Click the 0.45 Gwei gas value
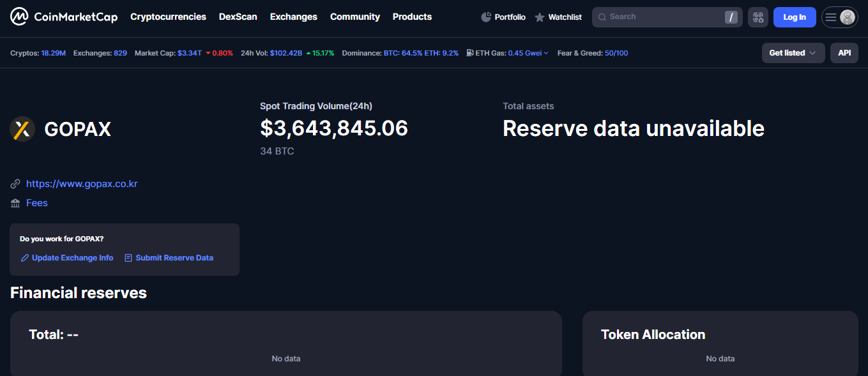This screenshot has height=376, width=868. (x=524, y=53)
